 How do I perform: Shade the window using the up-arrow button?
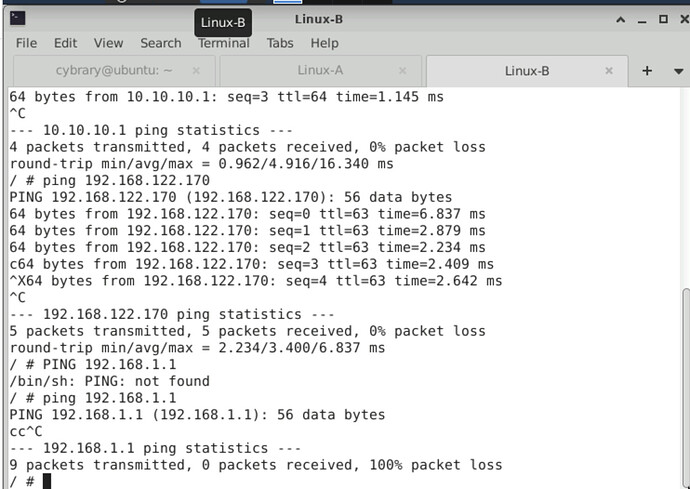(x=620, y=19)
